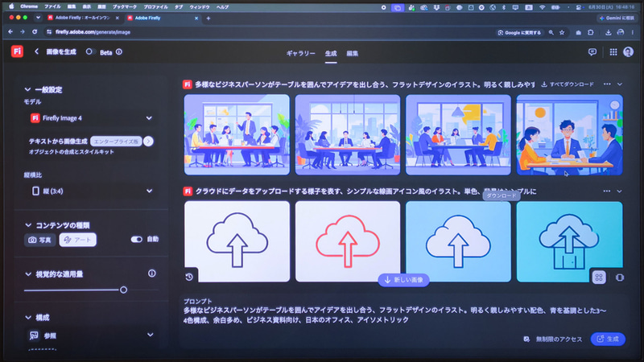The height and width of the screenshot is (362, 644).
Task: Open the cloud with house image
Action: click(569, 241)
